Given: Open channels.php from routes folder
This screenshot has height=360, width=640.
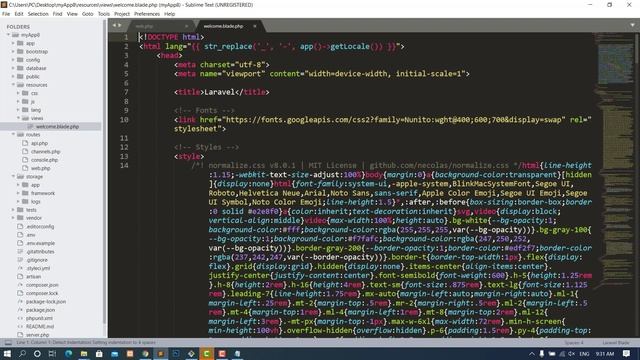Looking at the screenshot, I should point(45,151).
